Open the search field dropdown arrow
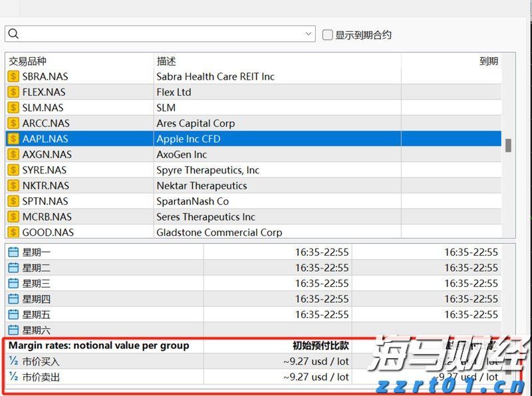Screen dimensions: 532x396 (x=308, y=33)
